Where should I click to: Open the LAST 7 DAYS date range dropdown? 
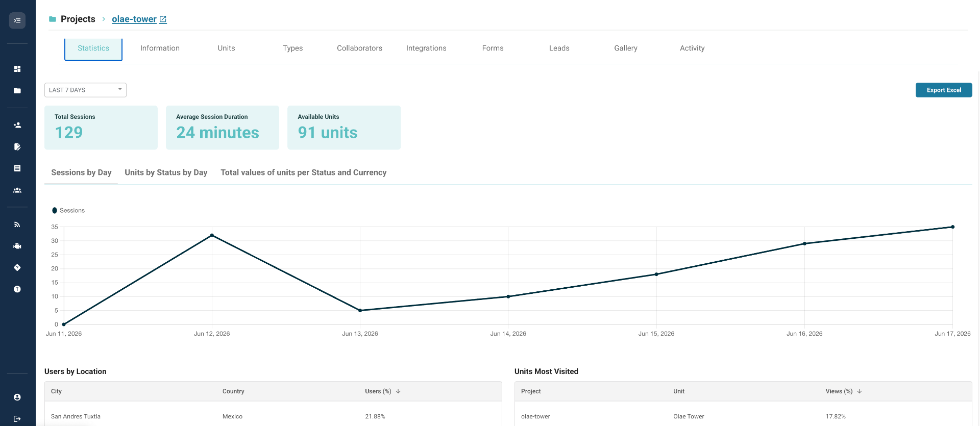coord(85,90)
